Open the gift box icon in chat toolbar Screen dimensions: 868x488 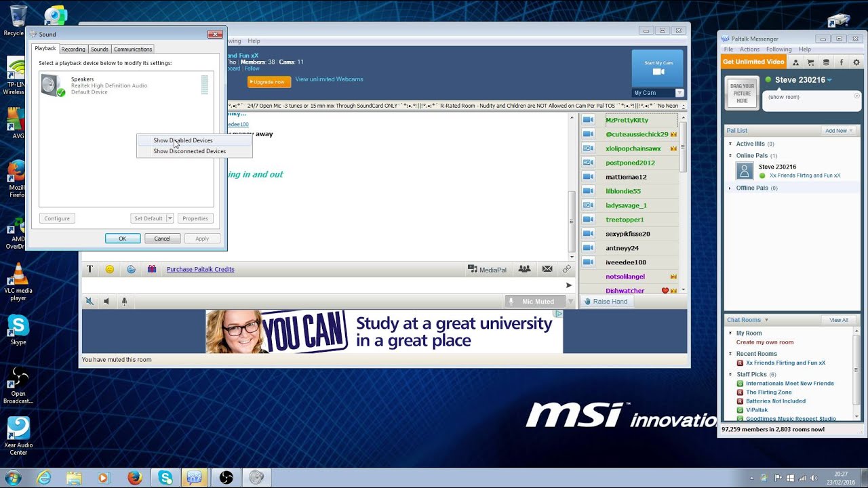click(x=152, y=269)
